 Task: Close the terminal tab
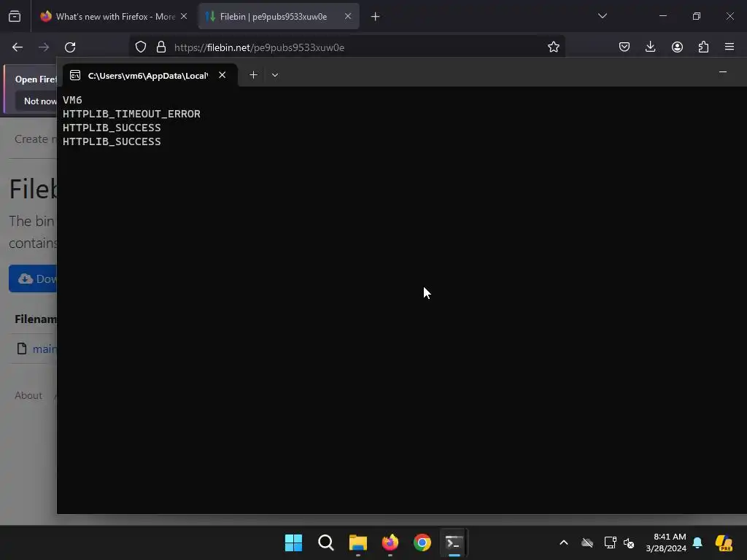tap(222, 75)
